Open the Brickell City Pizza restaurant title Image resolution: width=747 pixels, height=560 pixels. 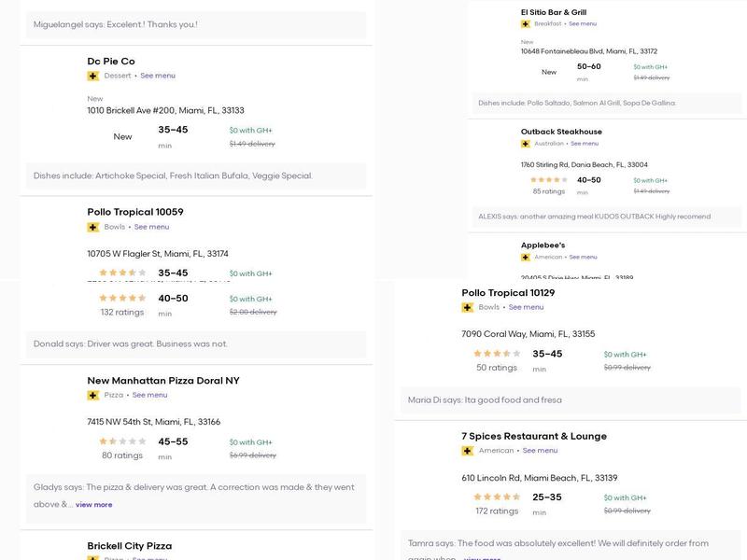pyautogui.click(x=130, y=546)
